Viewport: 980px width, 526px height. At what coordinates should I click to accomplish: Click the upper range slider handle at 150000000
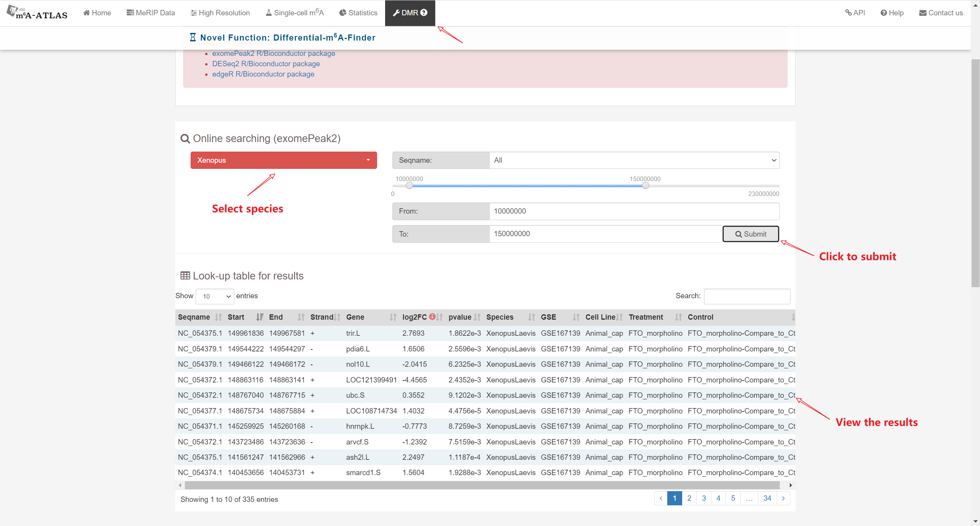pos(645,186)
